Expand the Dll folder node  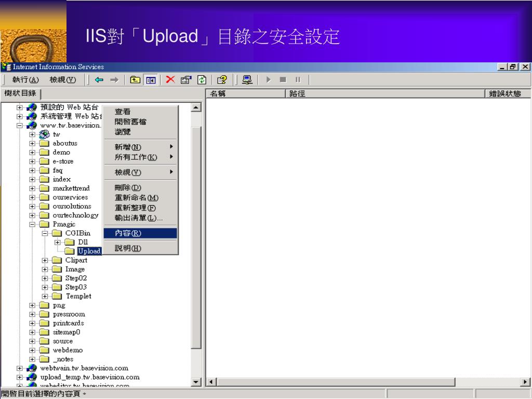tap(57, 242)
